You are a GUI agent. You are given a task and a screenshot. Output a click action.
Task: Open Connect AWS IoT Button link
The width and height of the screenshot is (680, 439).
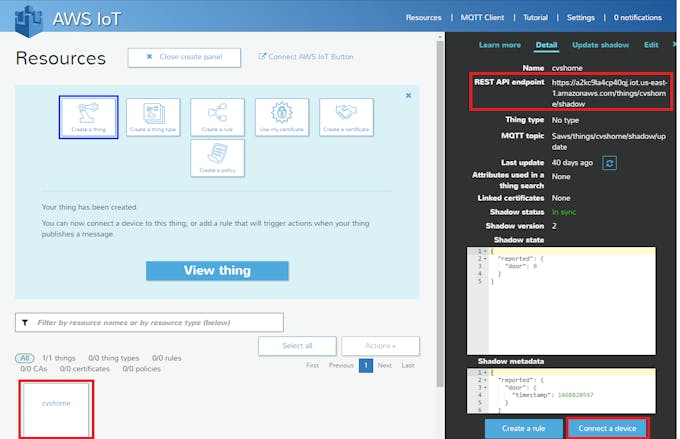tap(306, 56)
